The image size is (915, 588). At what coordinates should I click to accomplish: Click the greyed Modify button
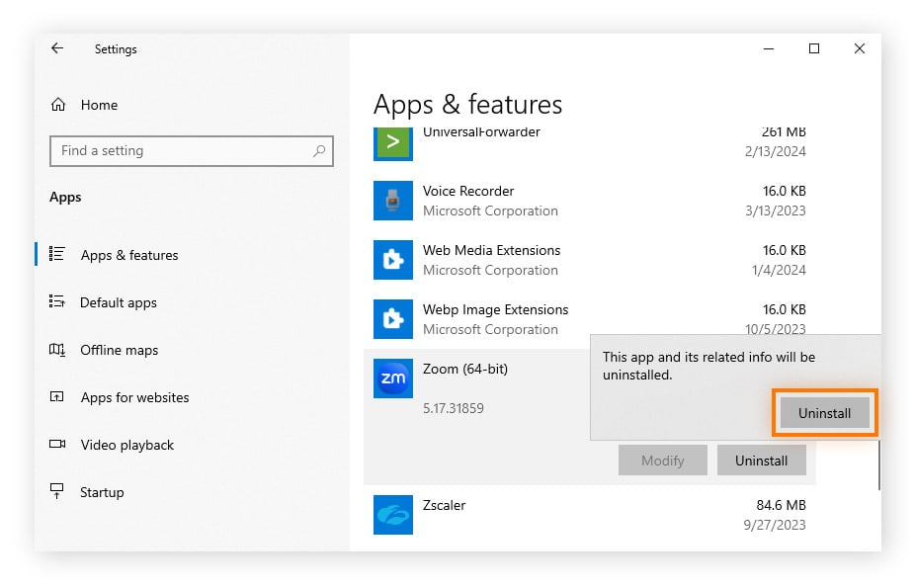pyautogui.click(x=663, y=461)
